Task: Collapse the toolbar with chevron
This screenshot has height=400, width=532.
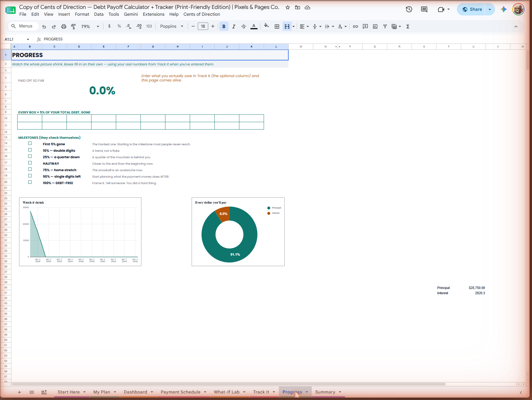Action: (x=516, y=27)
